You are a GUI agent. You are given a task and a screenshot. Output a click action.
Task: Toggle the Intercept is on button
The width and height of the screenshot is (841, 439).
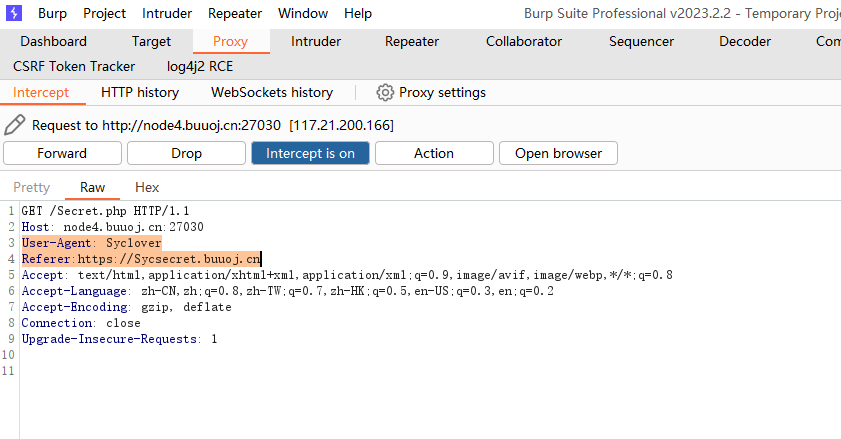pyautogui.click(x=310, y=153)
